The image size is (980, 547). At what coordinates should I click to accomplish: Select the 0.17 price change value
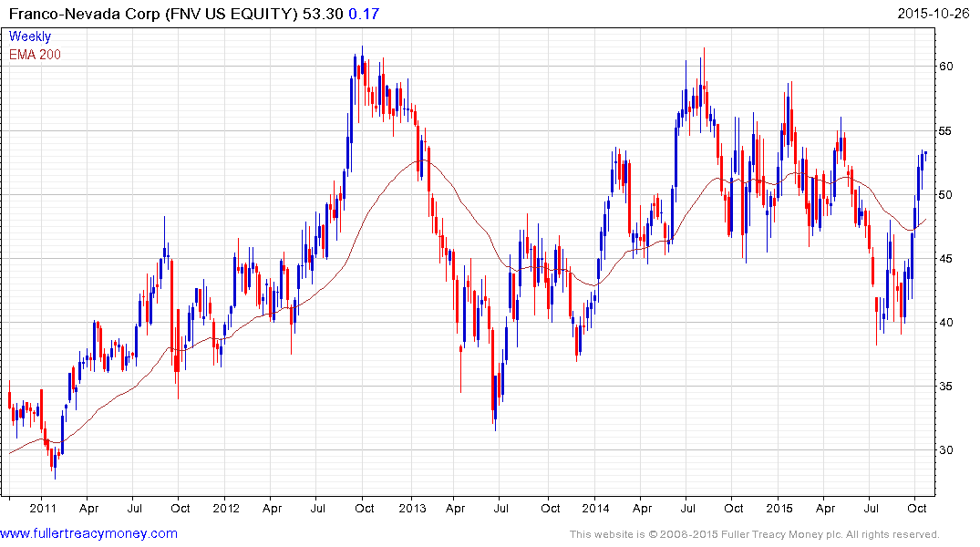364,14
